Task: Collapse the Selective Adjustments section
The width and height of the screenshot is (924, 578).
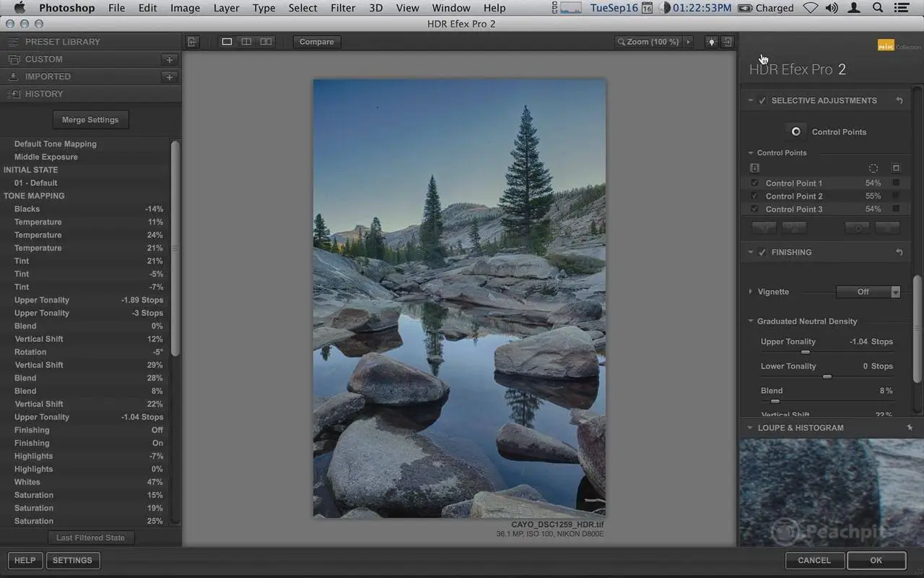Action: (751, 100)
